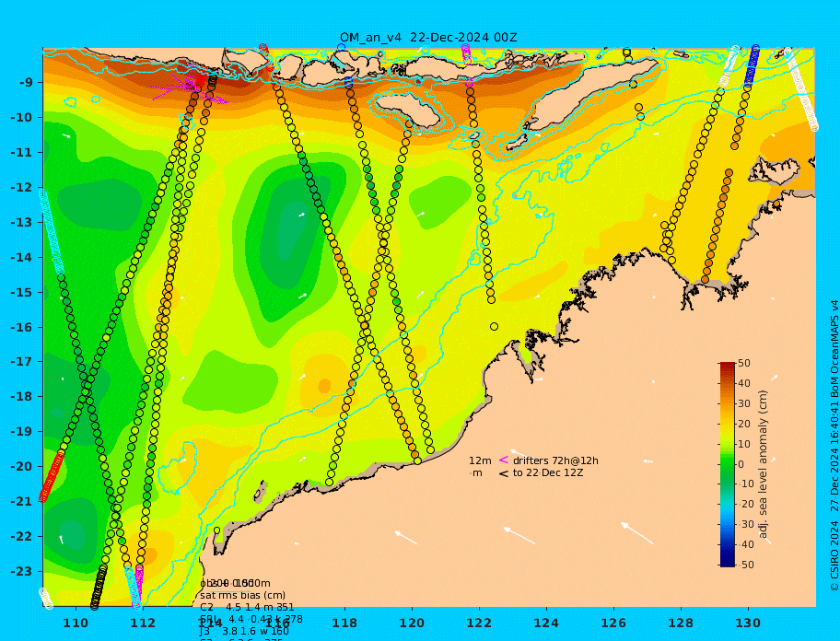This screenshot has width=840, height=641.
Task: Click the CSIRO 2024 BoM OceanMAPS copyright text
Action: 834,446
